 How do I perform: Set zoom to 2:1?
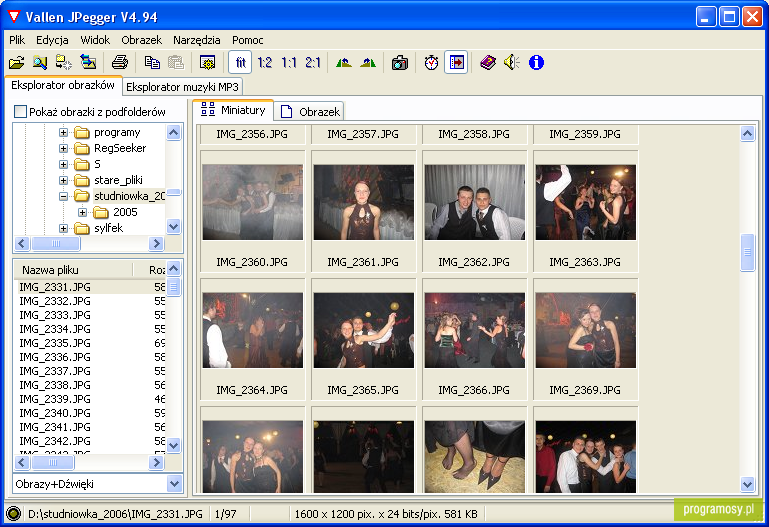[312, 63]
